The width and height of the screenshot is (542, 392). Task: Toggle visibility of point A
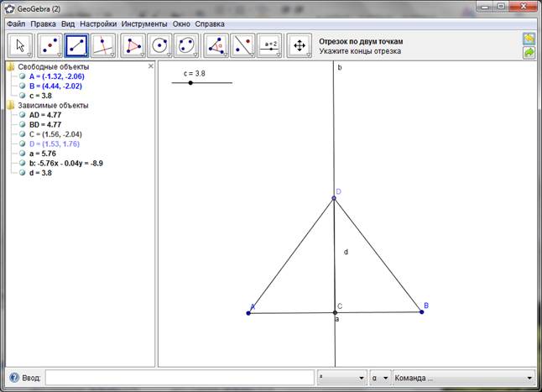[x=23, y=76]
